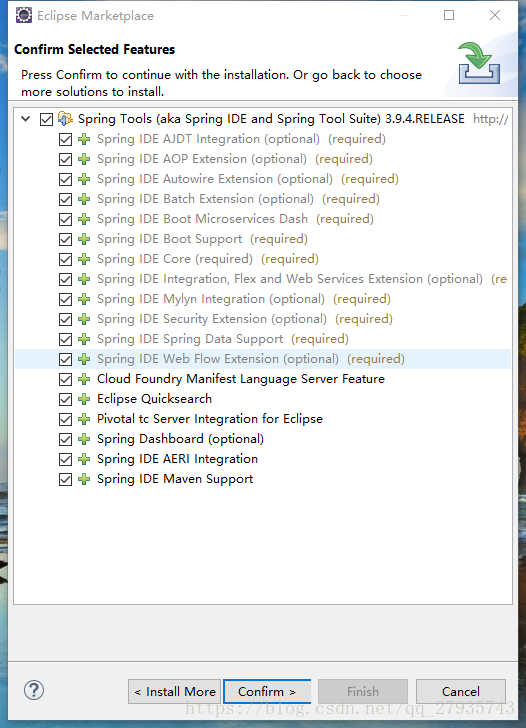526x728 pixels.
Task: Close the Eclipse Marketplace window
Action: pyautogui.click(x=495, y=15)
